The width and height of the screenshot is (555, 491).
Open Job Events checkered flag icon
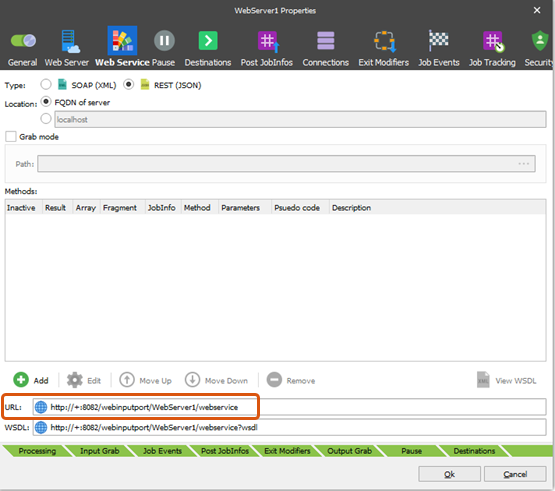438,40
